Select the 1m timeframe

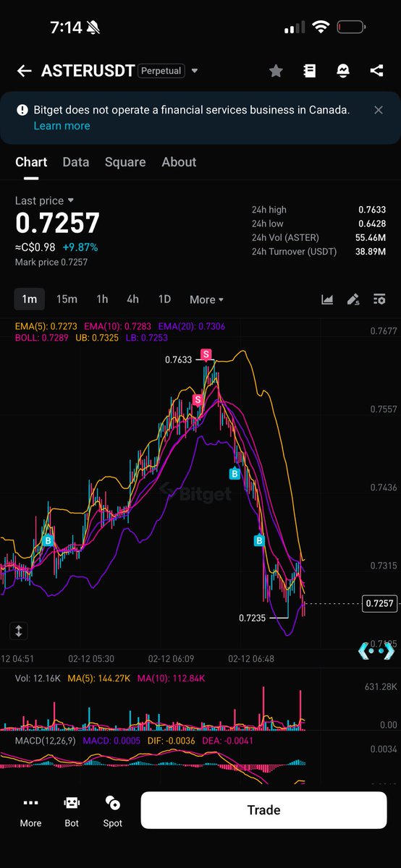click(29, 299)
